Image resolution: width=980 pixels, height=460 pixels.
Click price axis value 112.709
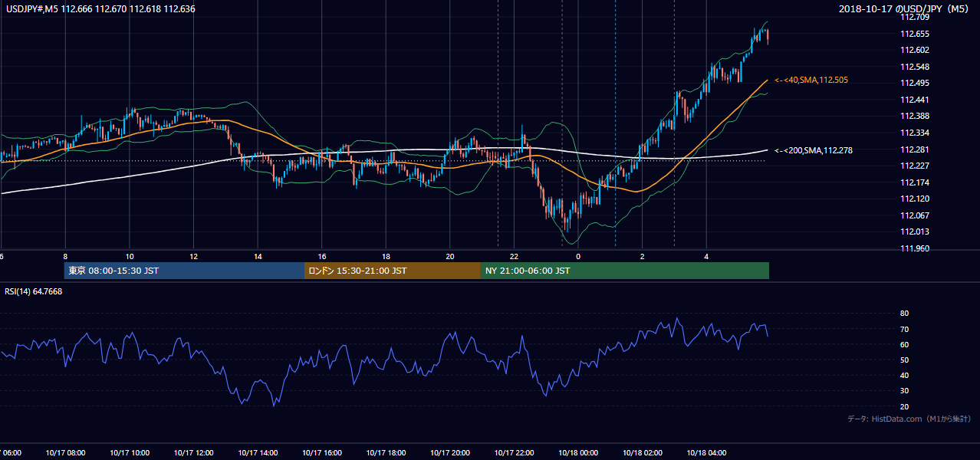[x=915, y=17]
